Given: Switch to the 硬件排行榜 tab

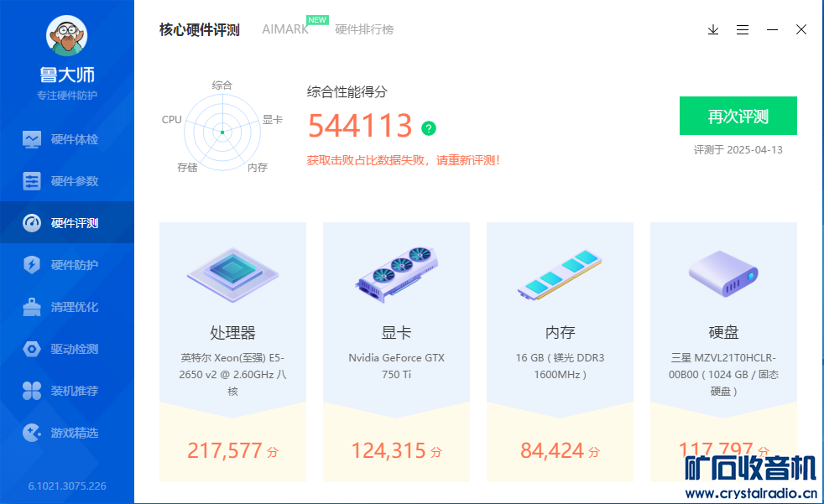Looking at the screenshot, I should pos(364,29).
